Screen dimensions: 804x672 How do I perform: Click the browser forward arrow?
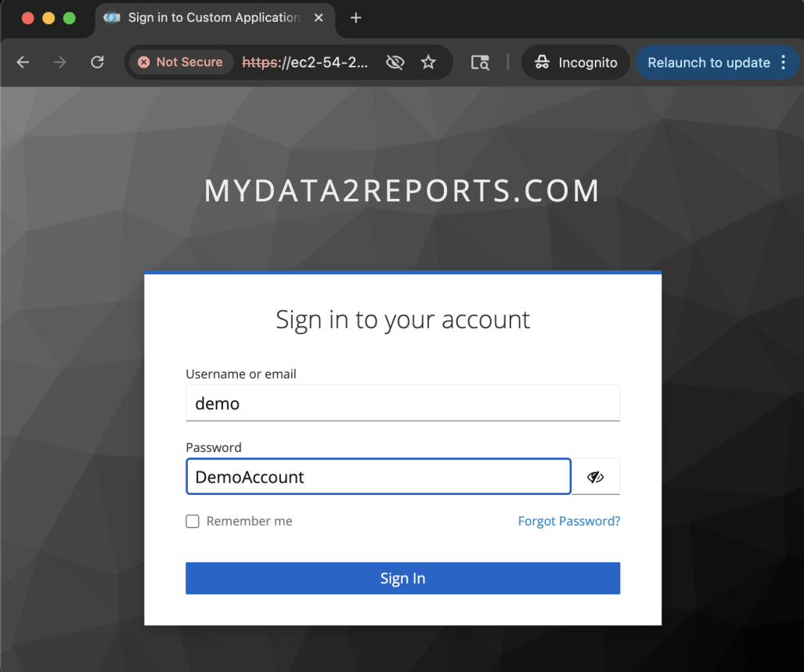[60, 63]
